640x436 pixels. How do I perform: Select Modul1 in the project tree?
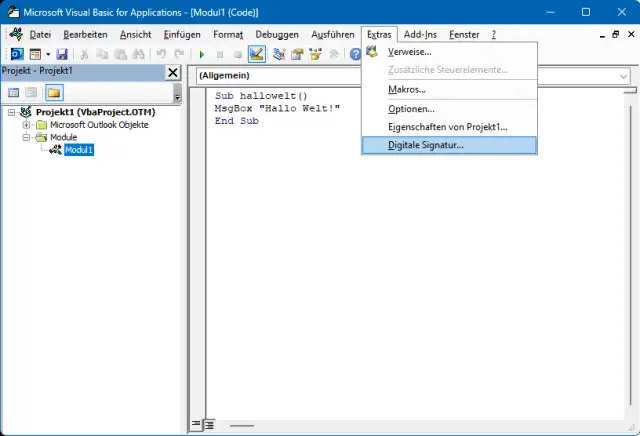coord(78,150)
